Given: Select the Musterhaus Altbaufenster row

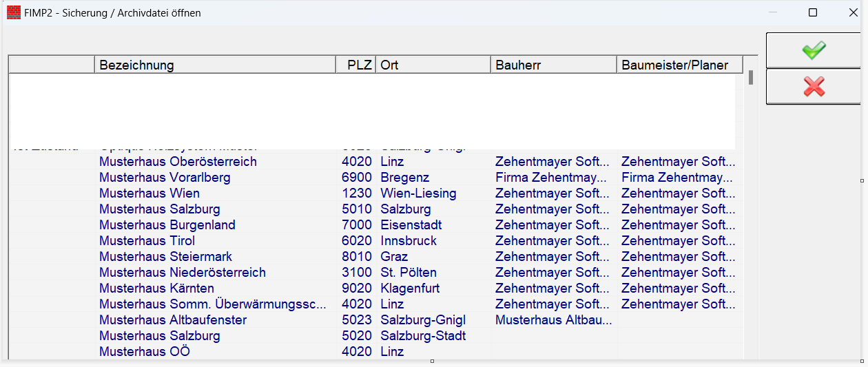Looking at the screenshot, I should pyautogui.click(x=173, y=320).
